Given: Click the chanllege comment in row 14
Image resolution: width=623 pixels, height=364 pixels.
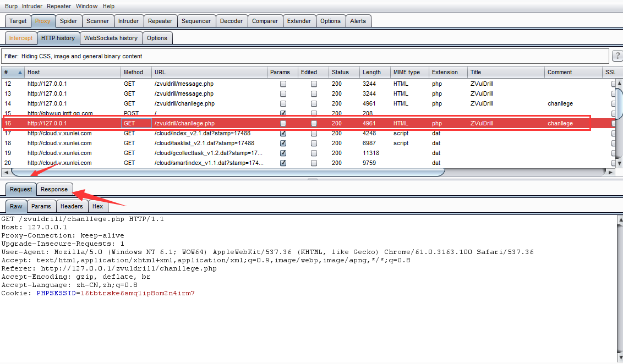Looking at the screenshot, I should [x=560, y=103].
